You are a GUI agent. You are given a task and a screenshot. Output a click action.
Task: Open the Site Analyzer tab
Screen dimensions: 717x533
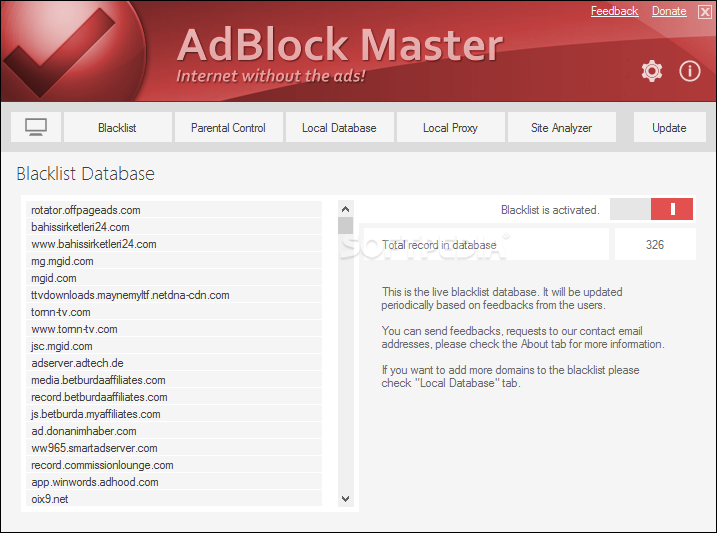[x=562, y=127]
